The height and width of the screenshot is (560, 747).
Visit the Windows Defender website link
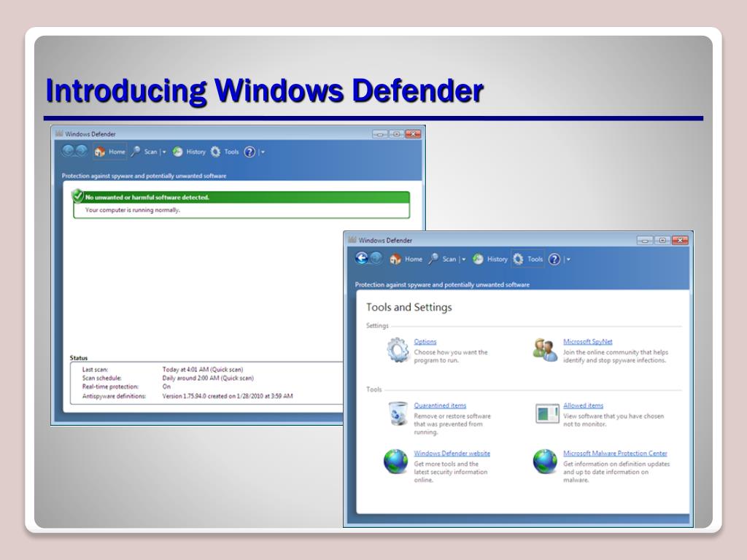[452, 454]
